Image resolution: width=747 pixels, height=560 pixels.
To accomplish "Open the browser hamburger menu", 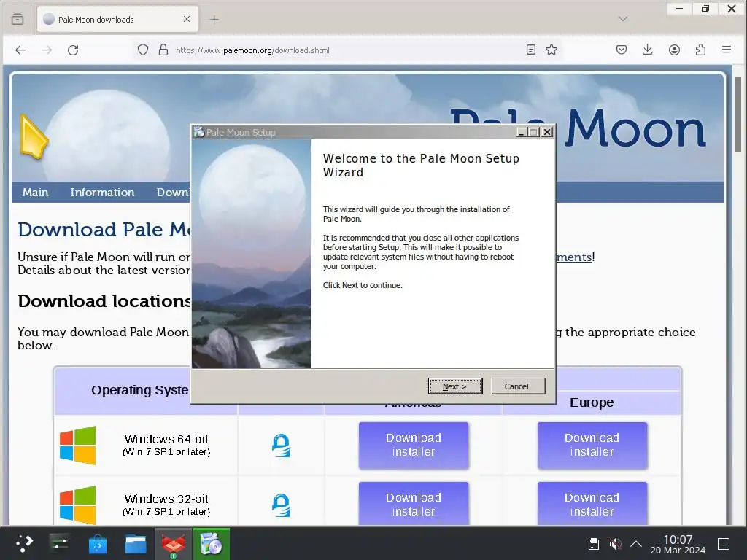I will (x=727, y=50).
